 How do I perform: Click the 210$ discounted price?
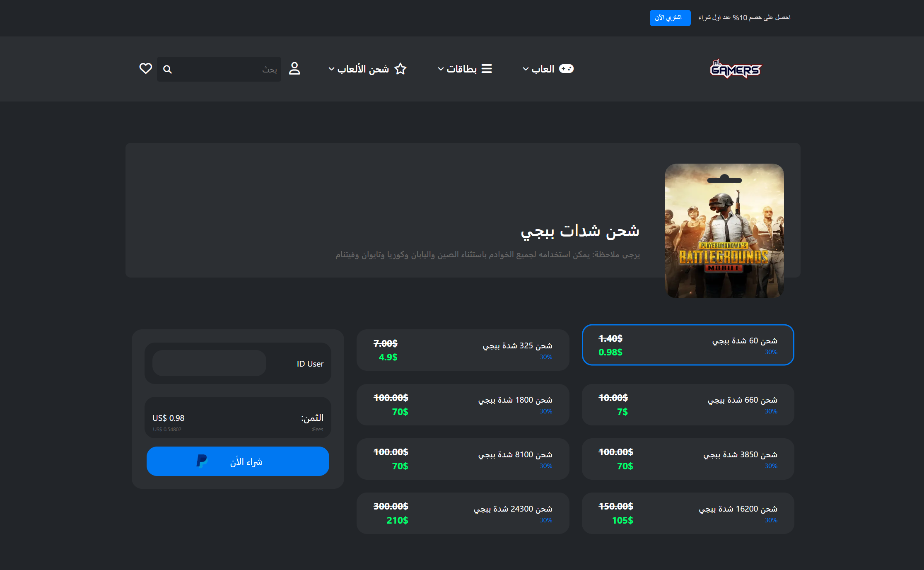[398, 520]
